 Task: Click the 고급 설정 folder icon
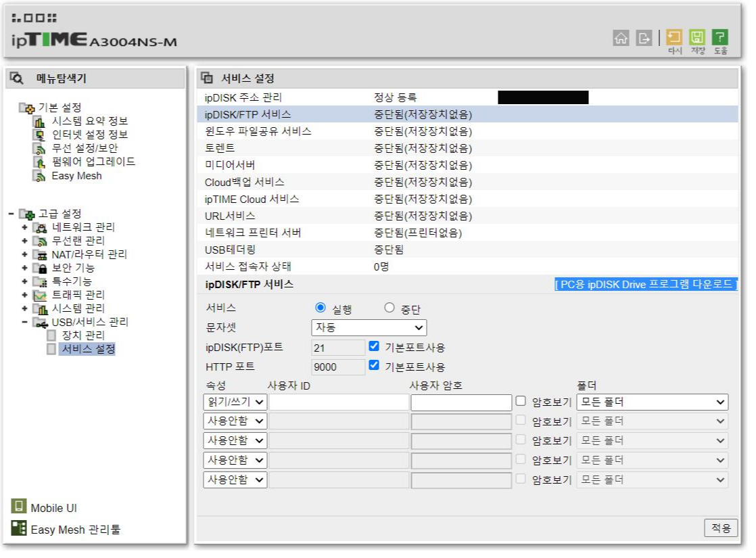click(26, 214)
